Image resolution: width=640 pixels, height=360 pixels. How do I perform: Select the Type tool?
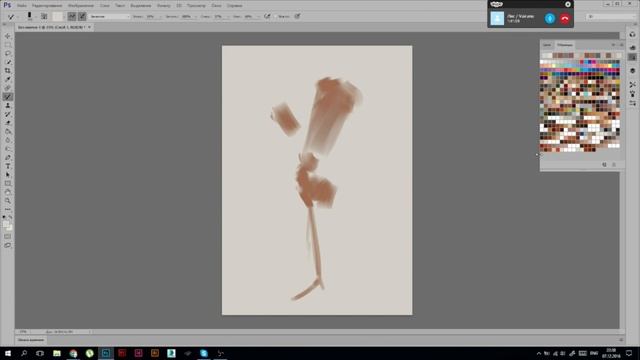[8, 166]
